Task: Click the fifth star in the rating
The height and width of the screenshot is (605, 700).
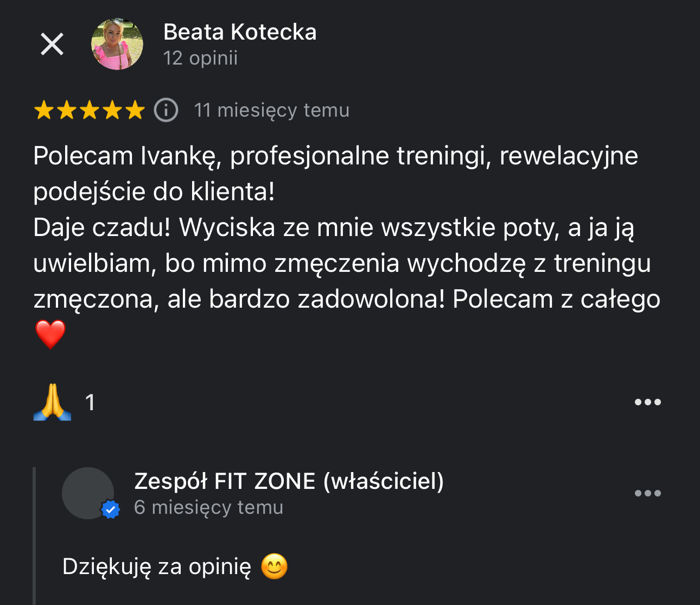Action: 135,110
